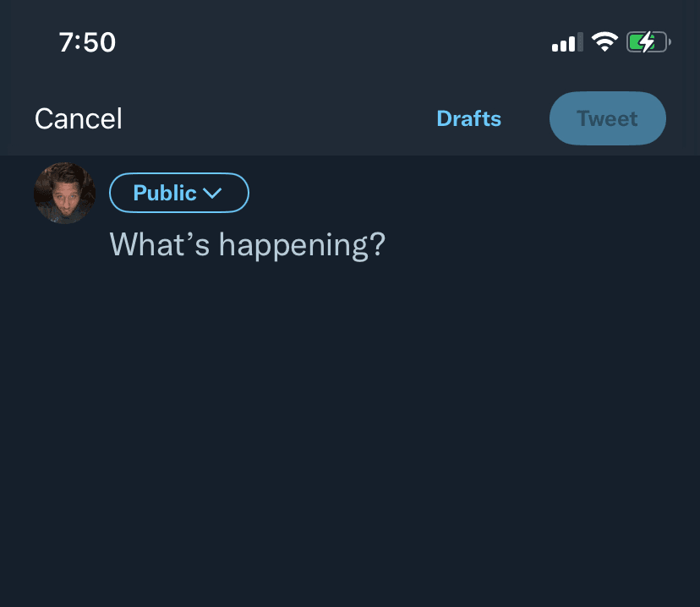
Task: Tap the battery charging indicator
Action: [648, 41]
